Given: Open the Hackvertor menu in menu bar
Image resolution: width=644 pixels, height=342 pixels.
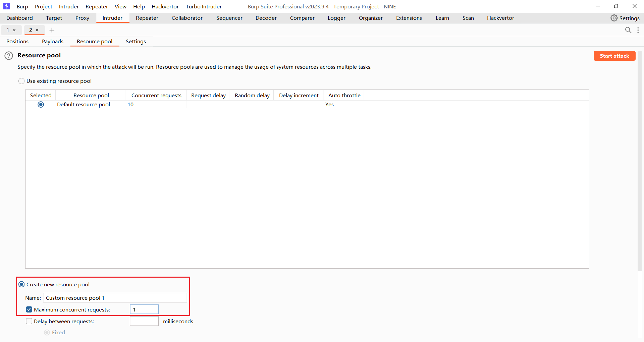Looking at the screenshot, I should click(165, 6).
